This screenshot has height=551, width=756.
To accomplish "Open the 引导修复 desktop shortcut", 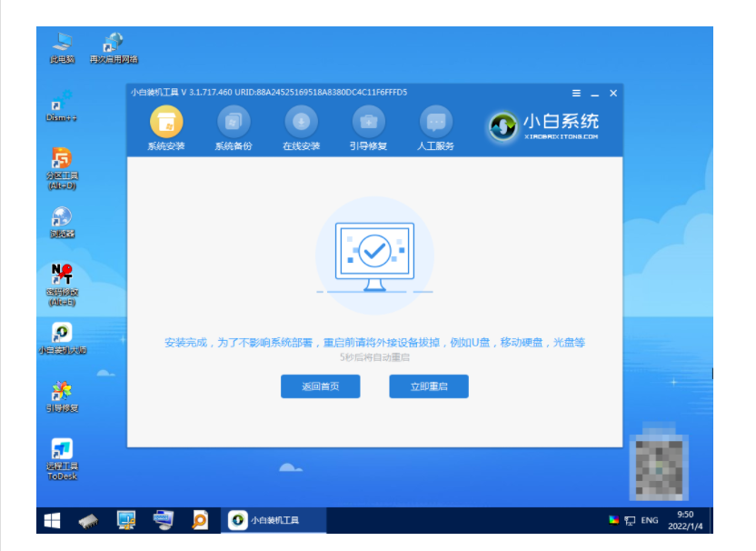I will tap(62, 393).
